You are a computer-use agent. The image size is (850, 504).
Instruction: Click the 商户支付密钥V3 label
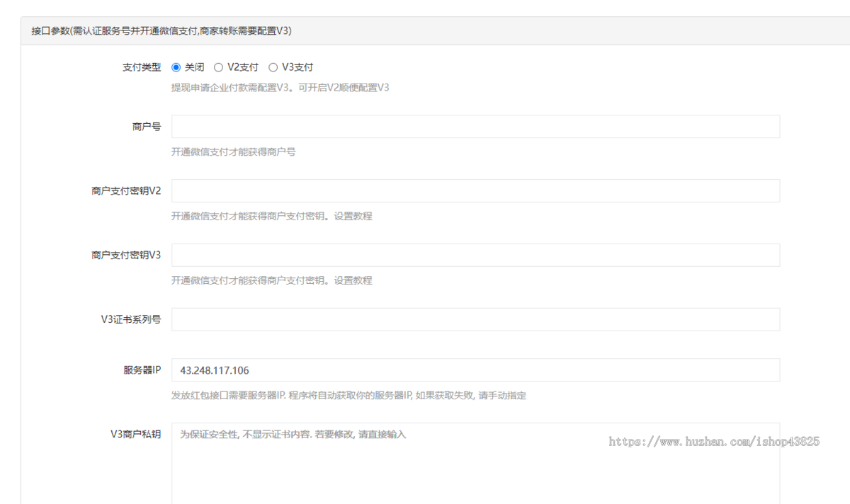[126, 255]
